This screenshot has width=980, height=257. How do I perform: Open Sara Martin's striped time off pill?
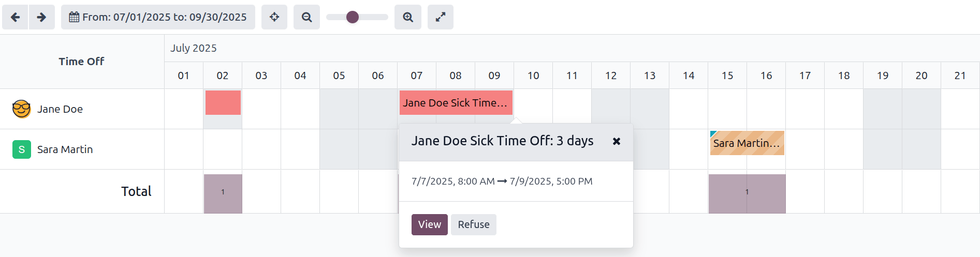(x=747, y=143)
